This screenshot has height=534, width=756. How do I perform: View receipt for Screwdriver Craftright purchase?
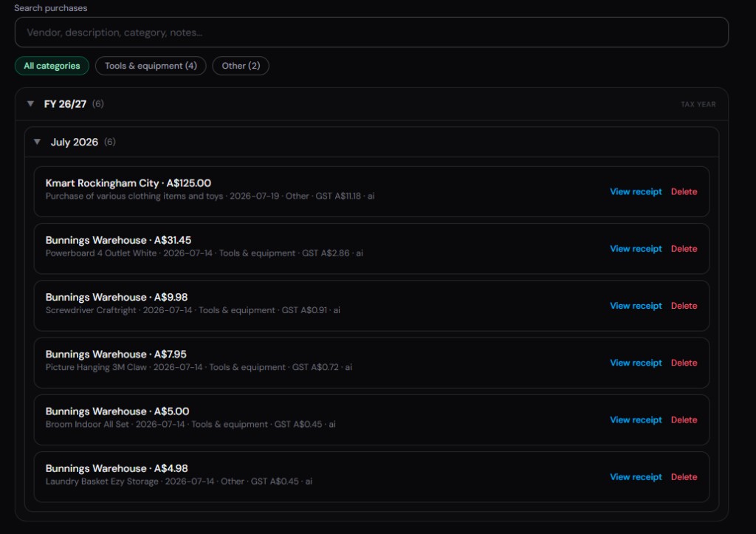(x=636, y=305)
